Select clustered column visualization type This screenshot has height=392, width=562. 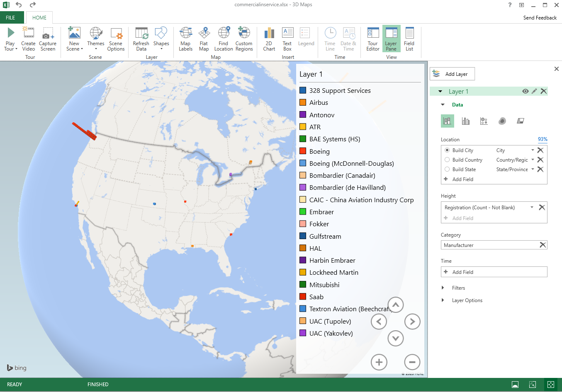(466, 121)
